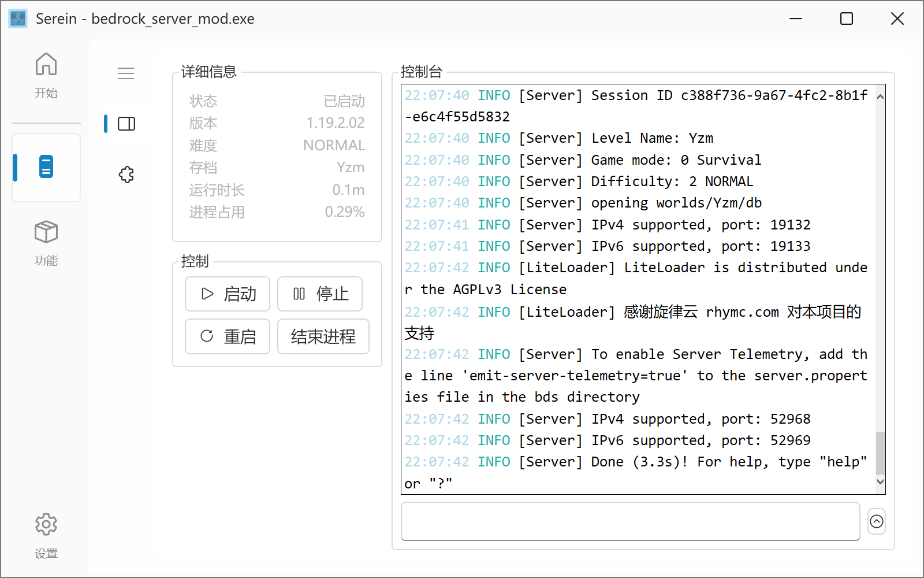Minimize the Serein window
Viewport: 924px width, 578px height.
click(x=796, y=18)
